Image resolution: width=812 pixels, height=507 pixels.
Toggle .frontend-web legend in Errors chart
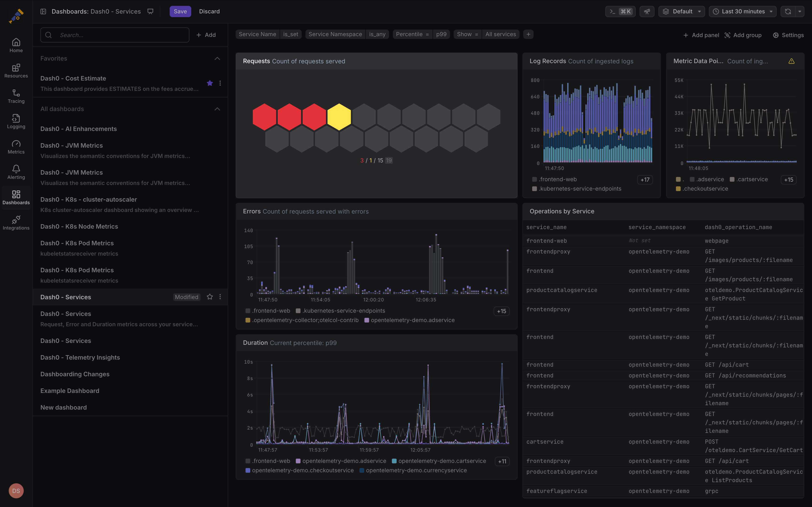268,311
